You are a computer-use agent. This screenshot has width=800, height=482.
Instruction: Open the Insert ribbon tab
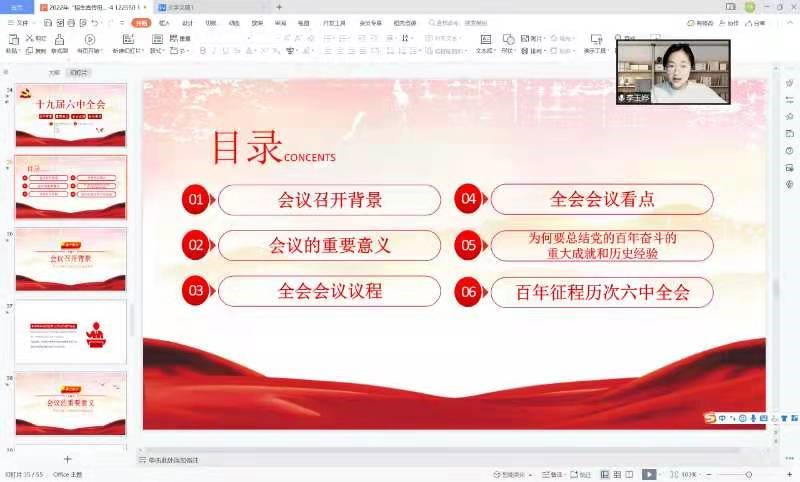click(x=164, y=22)
